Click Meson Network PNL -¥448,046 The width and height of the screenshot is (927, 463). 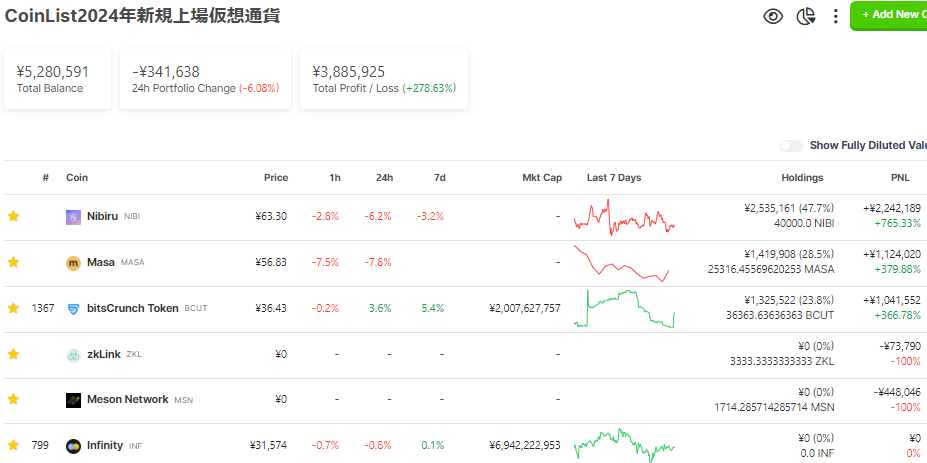coord(897,392)
